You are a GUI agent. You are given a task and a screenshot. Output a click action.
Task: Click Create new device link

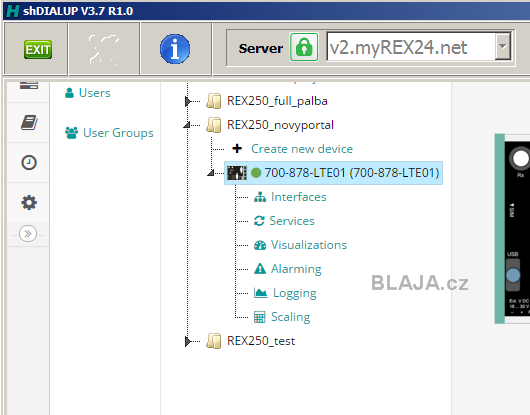click(302, 149)
